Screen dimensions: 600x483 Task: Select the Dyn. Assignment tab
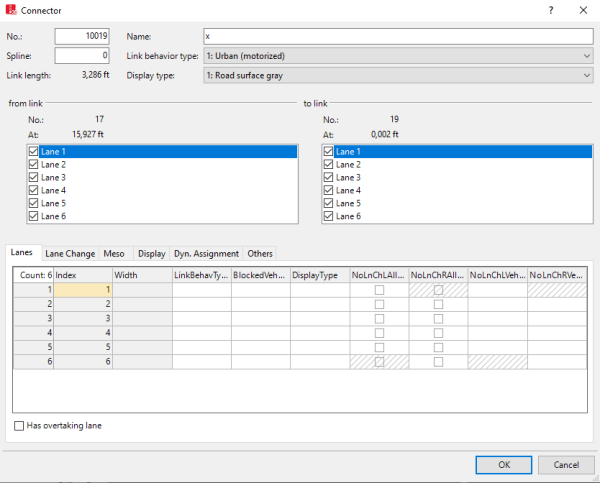(x=207, y=254)
